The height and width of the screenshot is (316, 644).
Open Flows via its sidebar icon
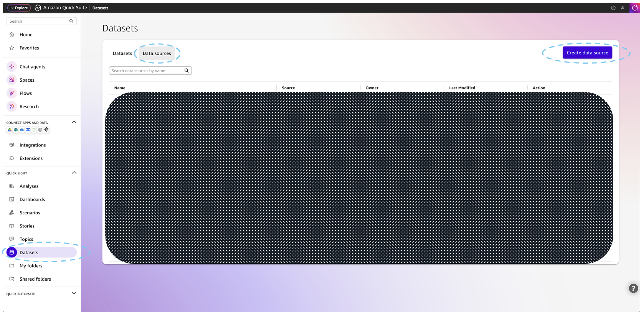point(12,93)
